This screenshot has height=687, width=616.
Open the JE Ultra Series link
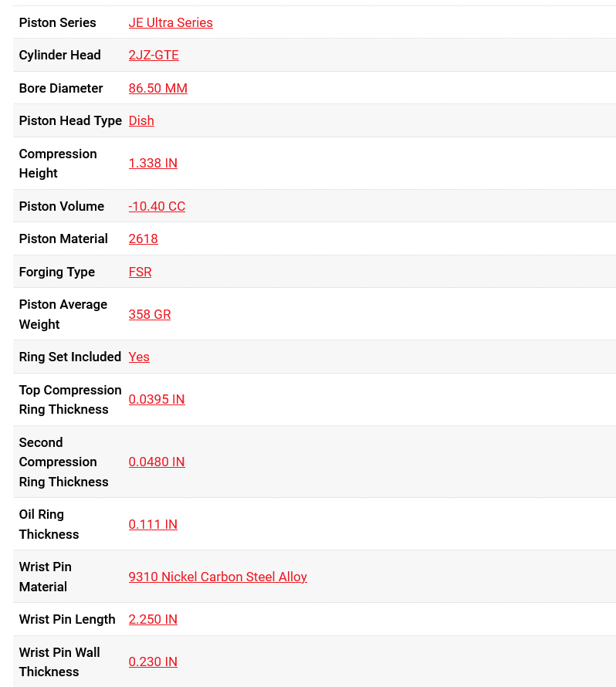click(171, 22)
